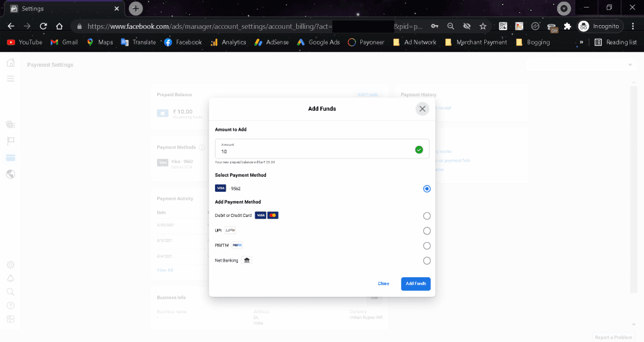Click the Amount input field
Viewport: 644px width, 342px height.
click(x=322, y=148)
